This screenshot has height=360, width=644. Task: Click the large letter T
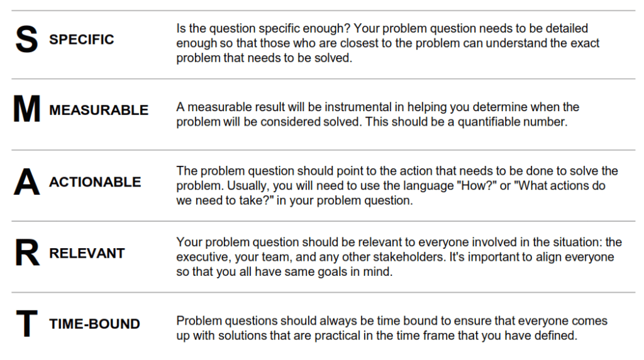(x=26, y=324)
